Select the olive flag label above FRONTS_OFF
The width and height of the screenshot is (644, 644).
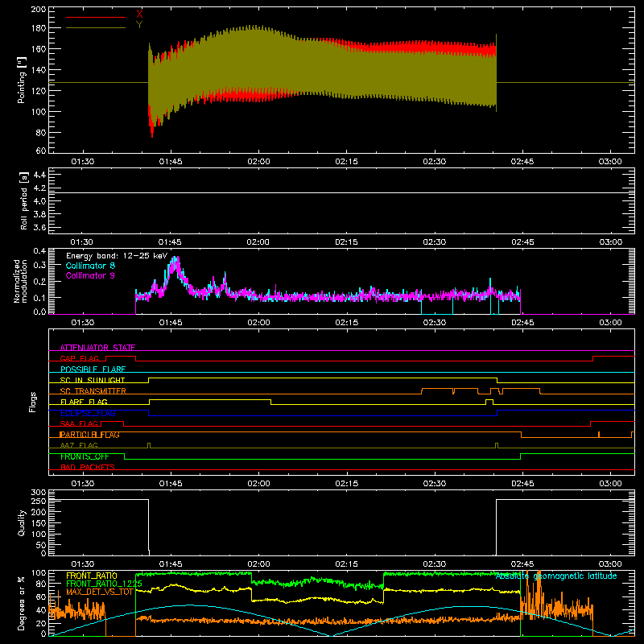(79, 445)
